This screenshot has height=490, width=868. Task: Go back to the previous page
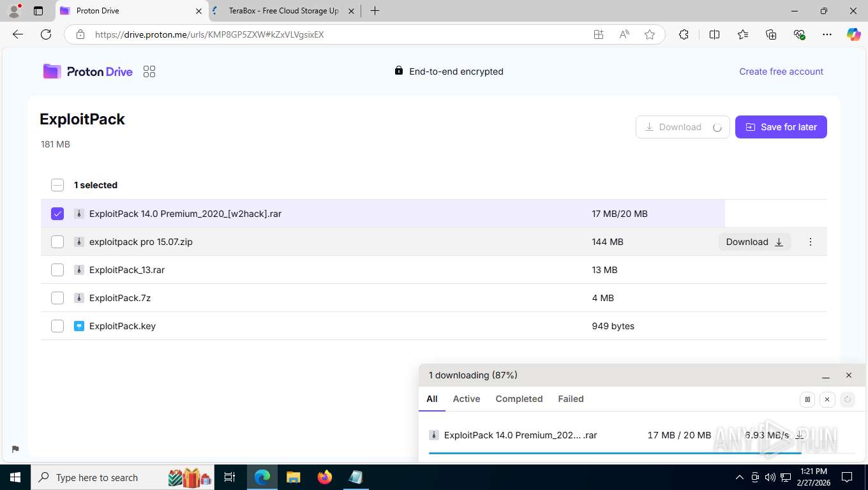point(18,34)
